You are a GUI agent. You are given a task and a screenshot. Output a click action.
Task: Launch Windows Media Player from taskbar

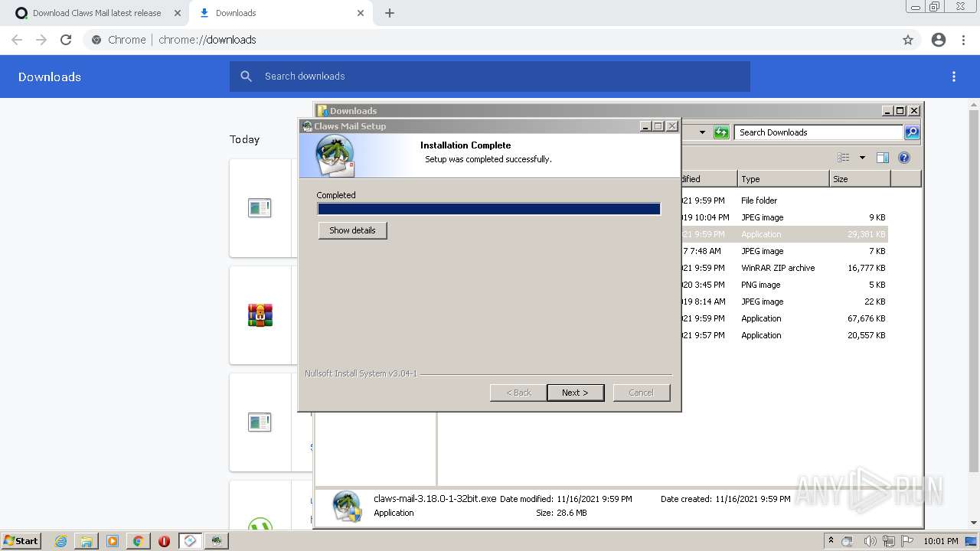113,541
